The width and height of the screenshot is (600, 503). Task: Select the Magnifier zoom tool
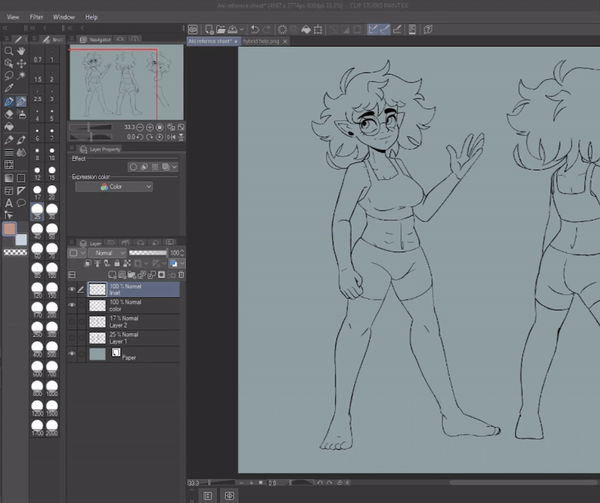[x=9, y=51]
